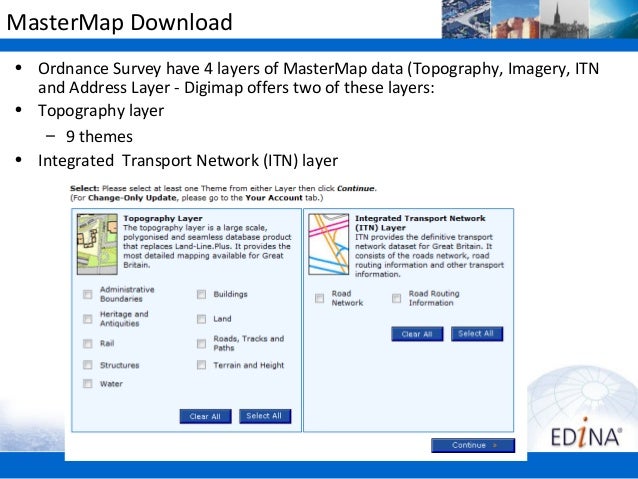Toggle the Rail checkbox
This screenshot has height=479, width=638.
[x=87, y=343]
